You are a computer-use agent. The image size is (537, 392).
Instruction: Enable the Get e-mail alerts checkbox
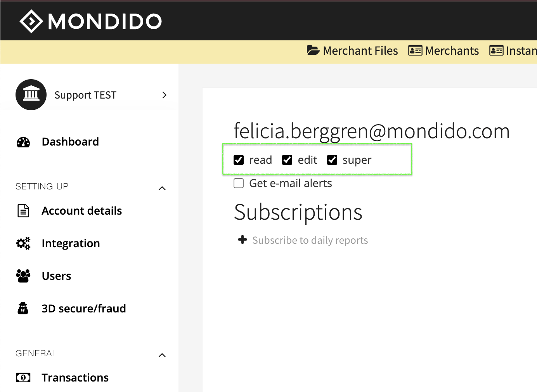point(239,183)
